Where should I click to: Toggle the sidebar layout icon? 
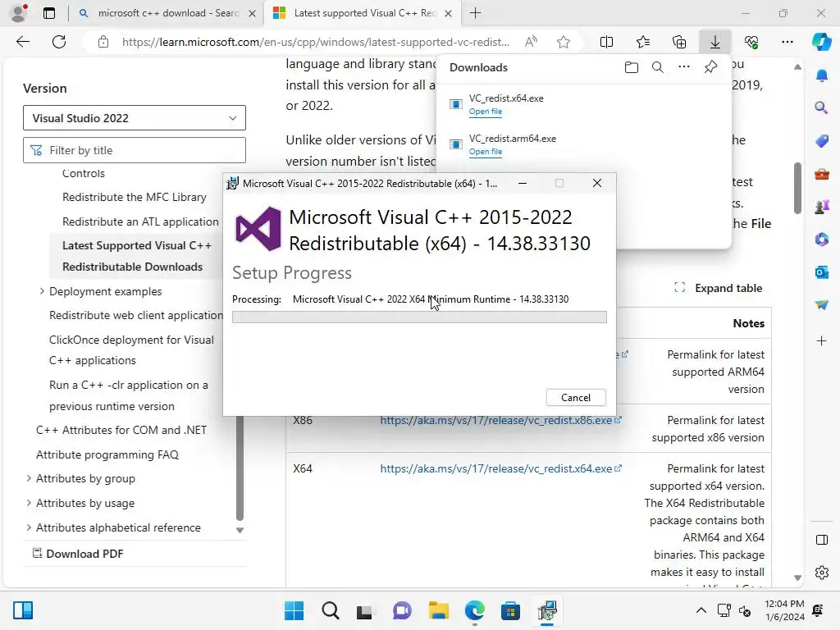pos(822,540)
